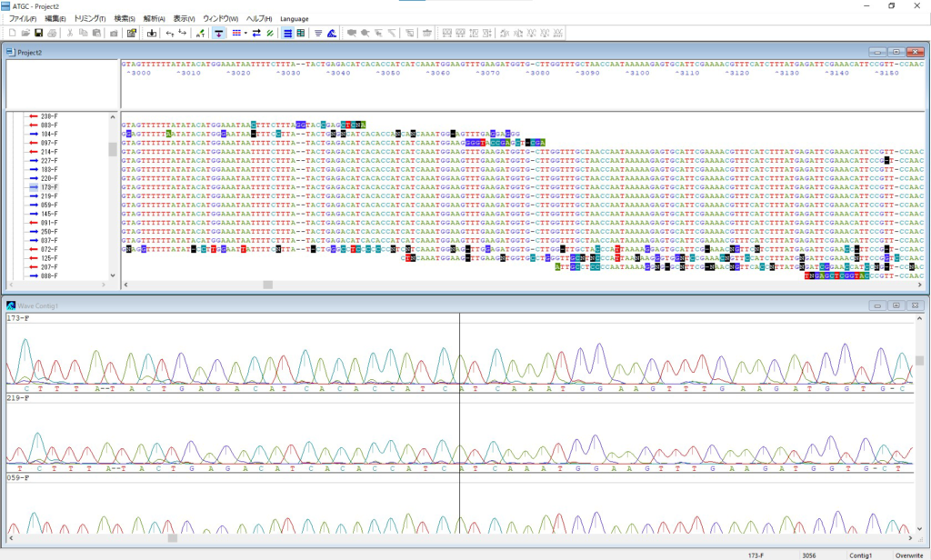
Task: Click the sequence list scroll-down arrow
Action: click(113, 275)
